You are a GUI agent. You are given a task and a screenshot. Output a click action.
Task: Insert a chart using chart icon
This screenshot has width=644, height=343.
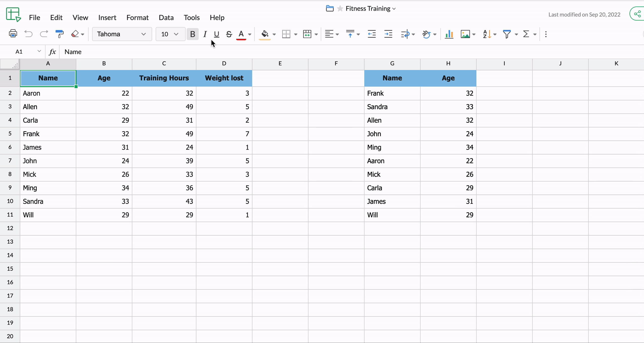(x=449, y=34)
